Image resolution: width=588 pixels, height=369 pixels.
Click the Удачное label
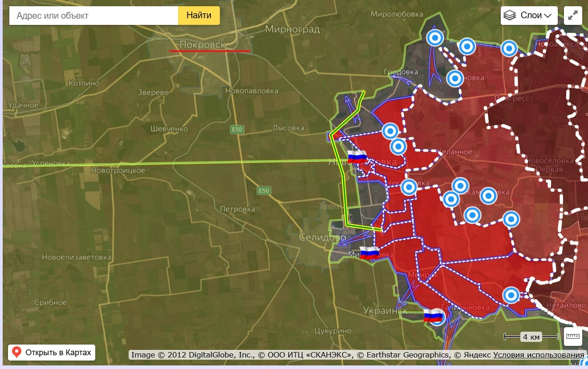23,105
